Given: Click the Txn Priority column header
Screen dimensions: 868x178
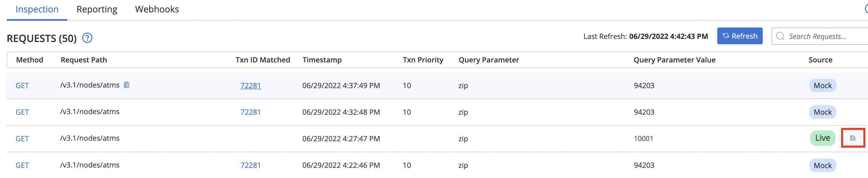Looking at the screenshot, I should pos(423,60).
